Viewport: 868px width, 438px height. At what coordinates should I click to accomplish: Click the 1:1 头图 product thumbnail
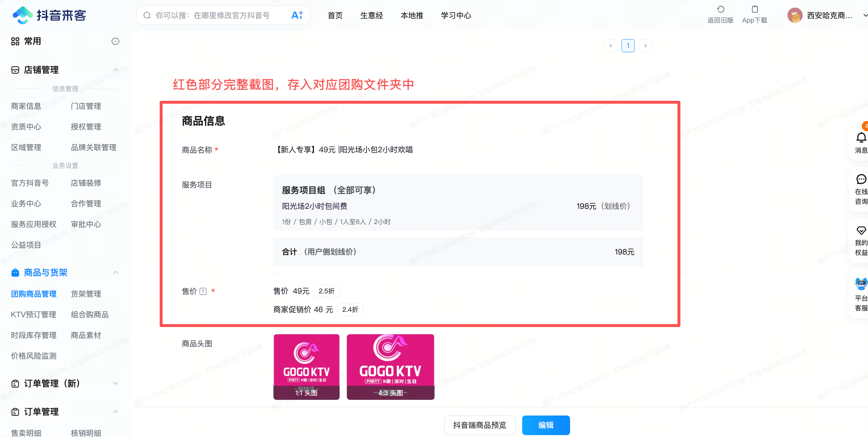click(x=306, y=367)
